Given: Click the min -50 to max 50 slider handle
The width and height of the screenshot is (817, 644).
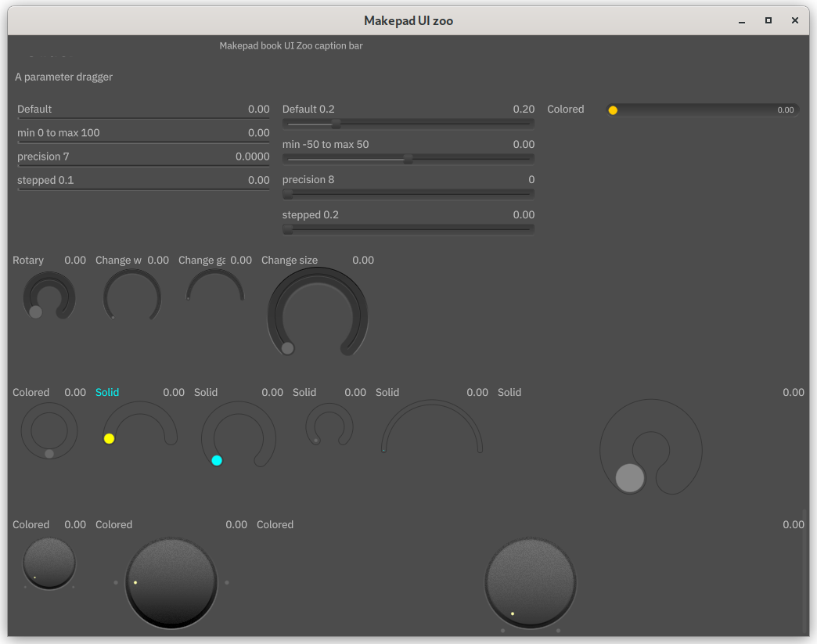Looking at the screenshot, I should click(x=408, y=159).
